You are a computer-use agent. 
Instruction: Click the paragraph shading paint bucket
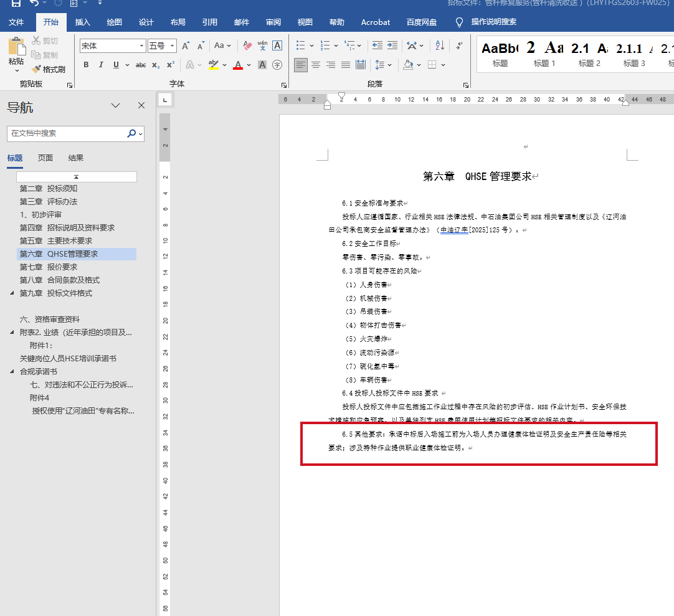(x=408, y=65)
